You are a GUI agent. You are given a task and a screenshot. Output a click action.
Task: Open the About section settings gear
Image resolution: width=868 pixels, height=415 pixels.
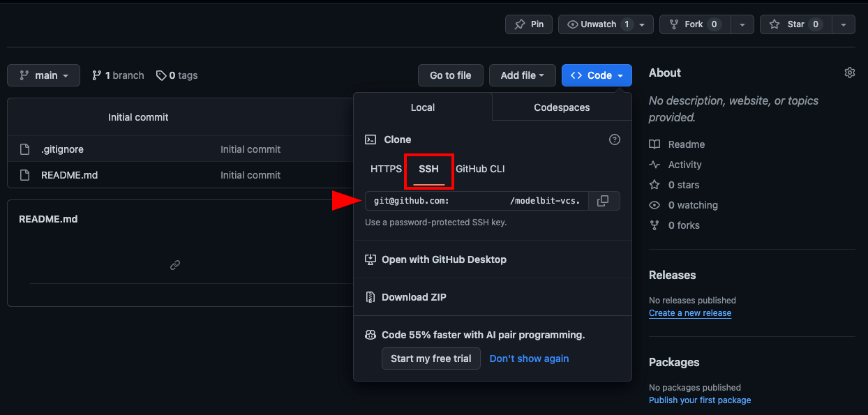click(849, 73)
